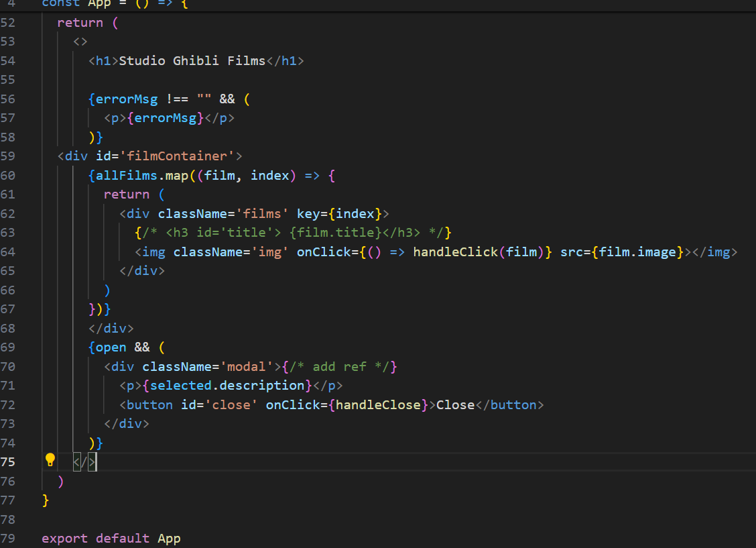Click the 'img' className string on line 64

(269, 252)
